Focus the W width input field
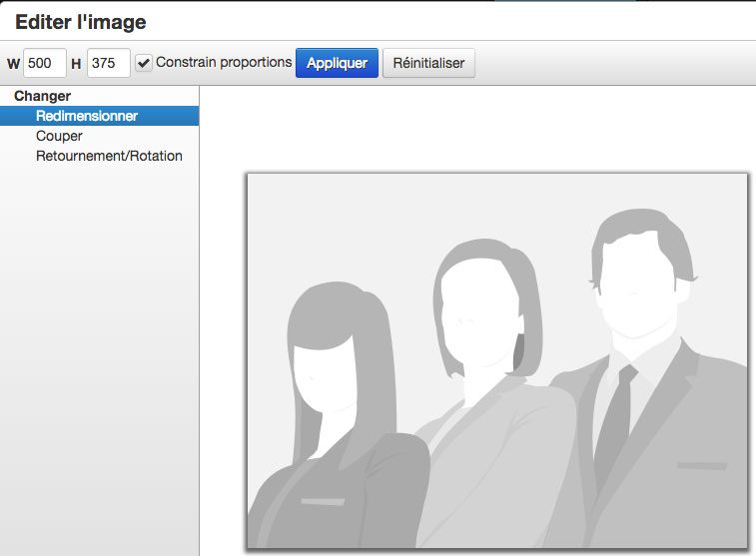 pos(44,63)
